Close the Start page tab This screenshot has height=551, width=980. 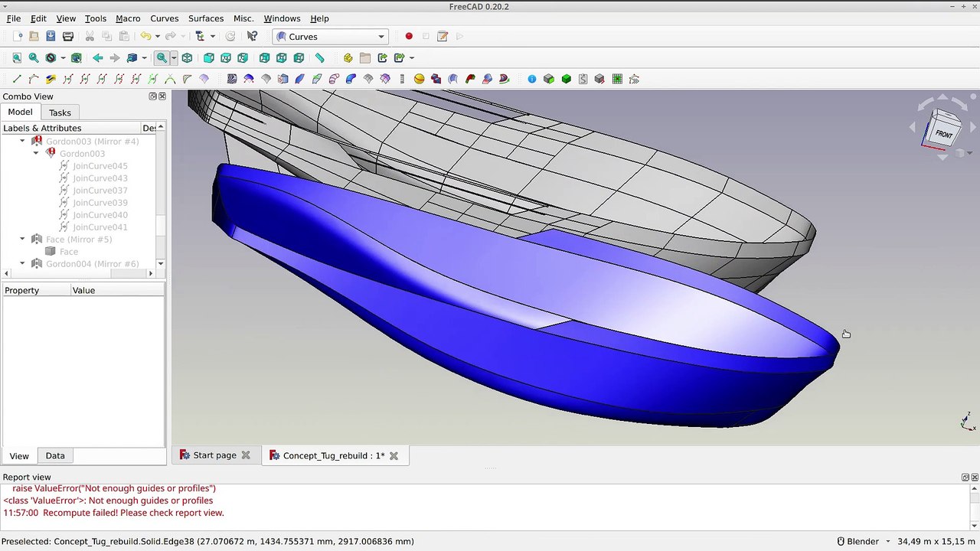tap(246, 455)
